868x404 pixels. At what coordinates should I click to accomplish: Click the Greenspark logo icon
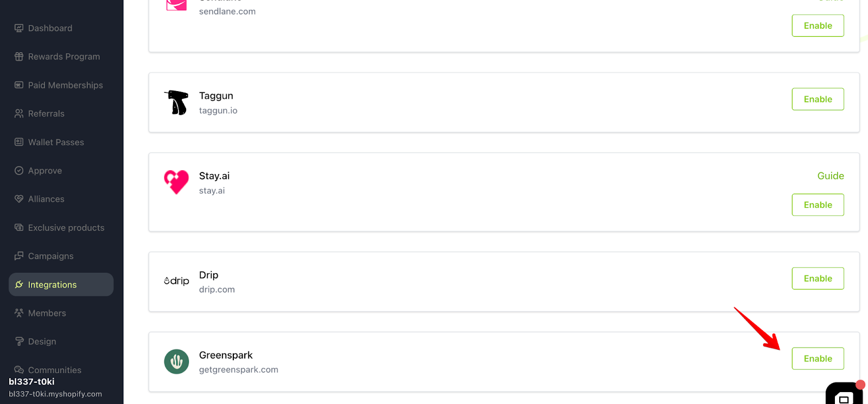176,362
